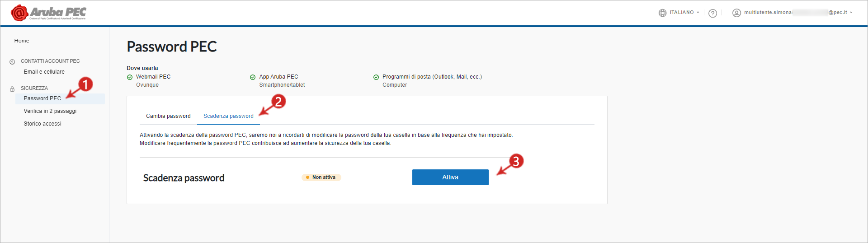
Task: Click the globe language icon
Action: (x=662, y=13)
